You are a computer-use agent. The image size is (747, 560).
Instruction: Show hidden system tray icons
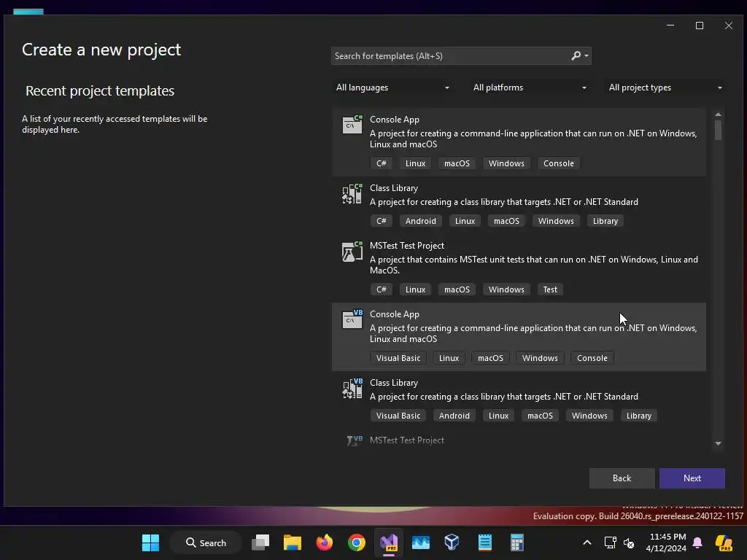(587, 542)
